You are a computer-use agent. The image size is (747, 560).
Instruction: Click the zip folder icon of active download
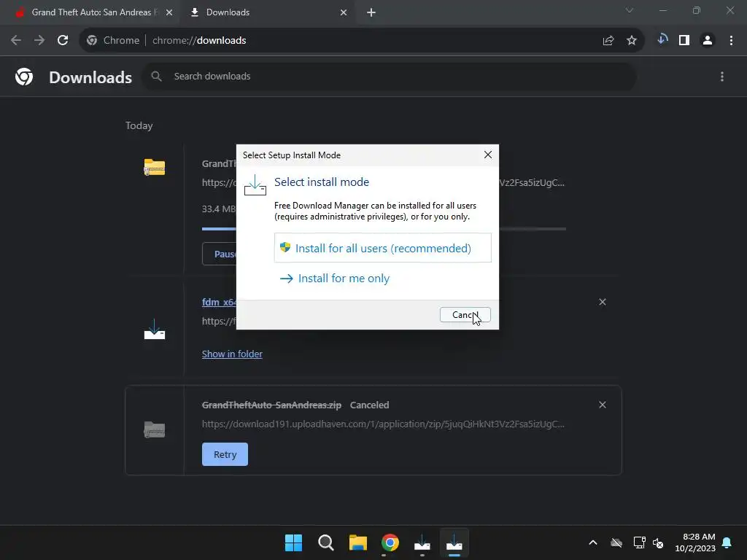click(x=155, y=167)
